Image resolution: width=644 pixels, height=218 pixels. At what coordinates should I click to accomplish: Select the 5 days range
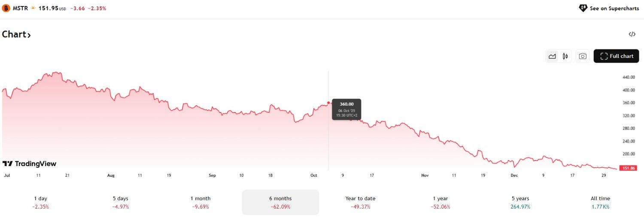point(121,202)
